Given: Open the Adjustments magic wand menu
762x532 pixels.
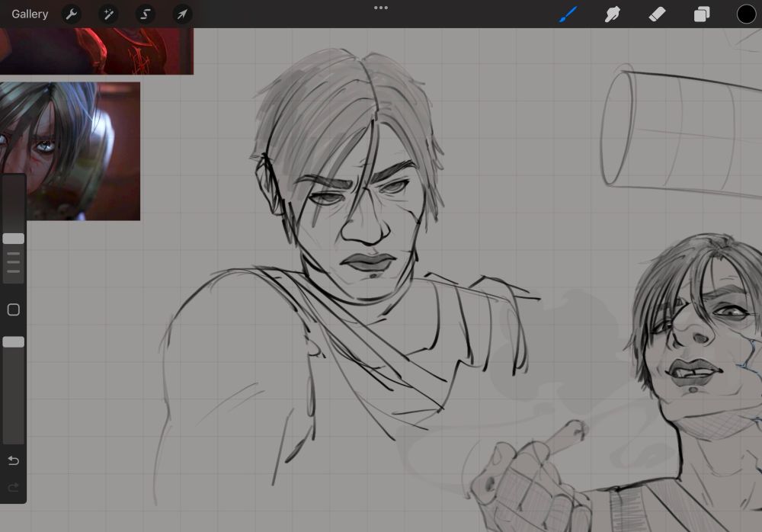Looking at the screenshot, I should (x=108, y=14).
